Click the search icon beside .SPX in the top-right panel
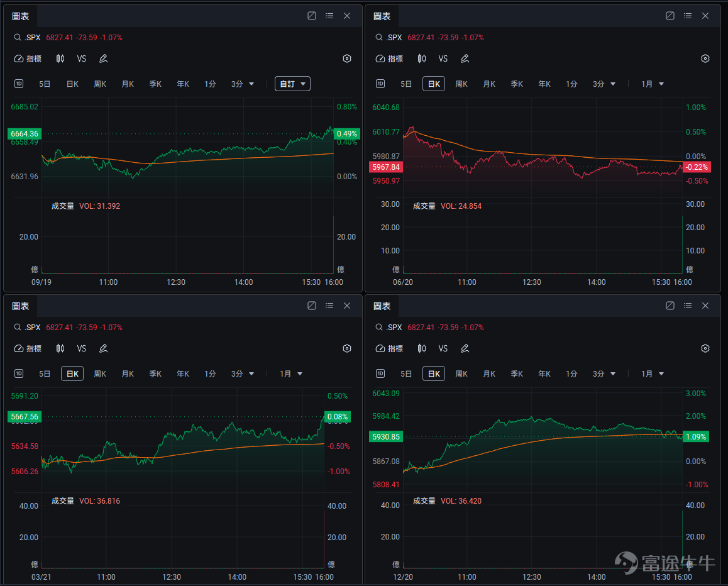This screenshot has width=728, height=586. (379, 37)
